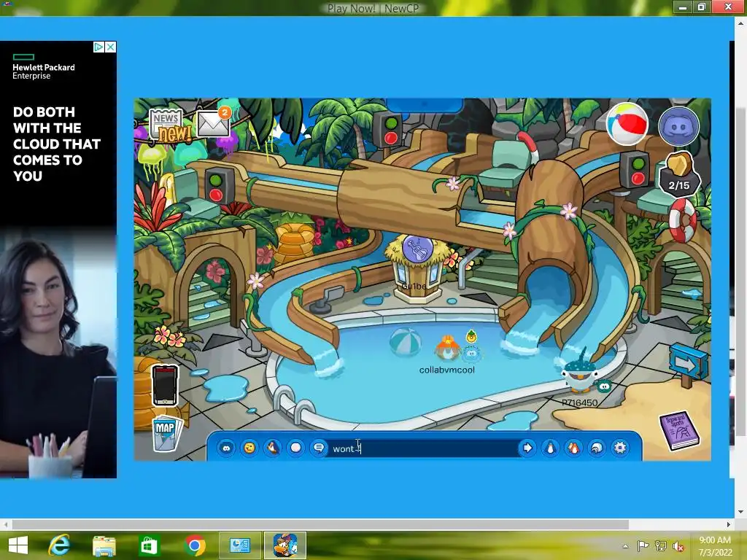
Task: Click the beach ball icon at top right
Action: pyautogui.click(x=627, y=124)
